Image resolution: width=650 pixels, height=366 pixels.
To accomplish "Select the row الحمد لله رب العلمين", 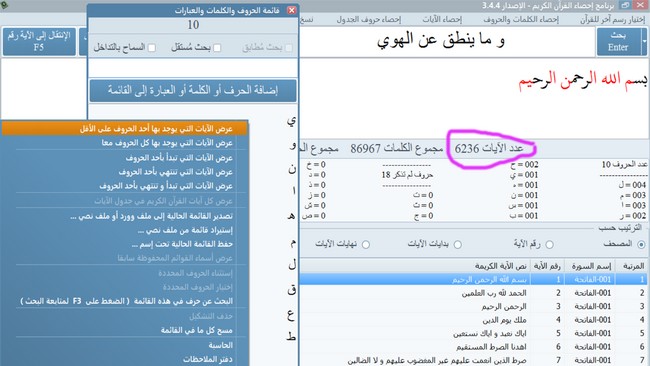I will point(473,293).
